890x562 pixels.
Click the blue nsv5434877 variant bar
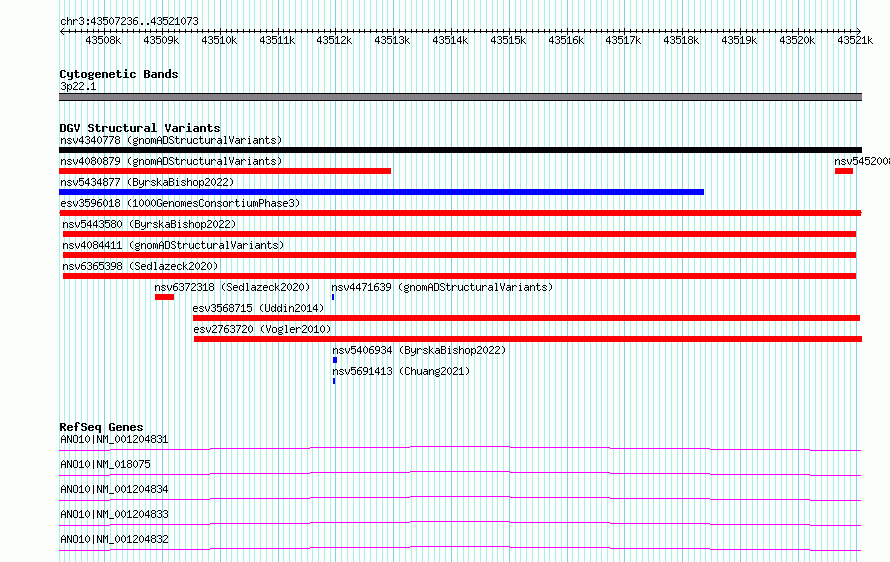381,192
